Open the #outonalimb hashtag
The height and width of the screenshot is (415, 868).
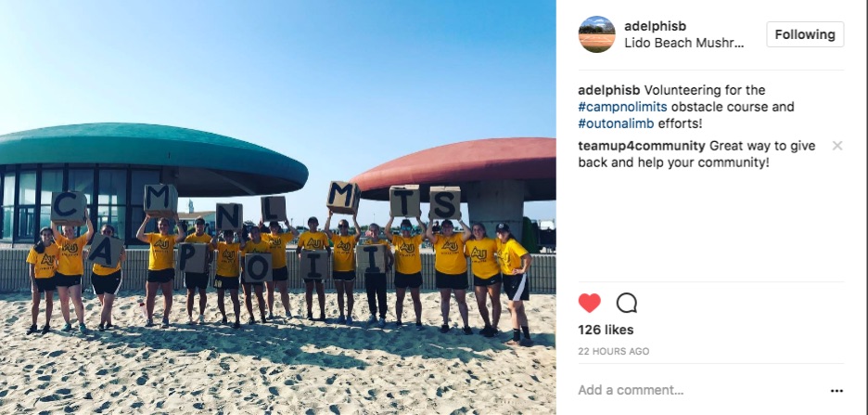coord(616,123)
